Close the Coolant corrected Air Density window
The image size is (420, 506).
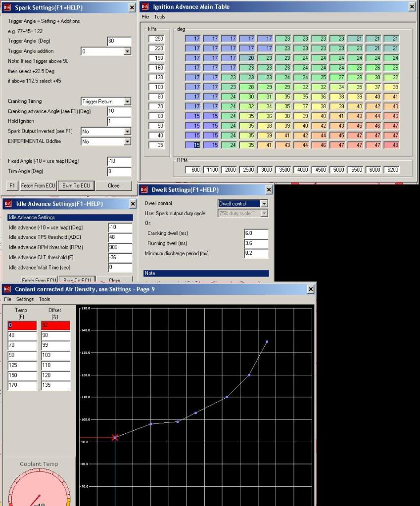pos(310,289)
